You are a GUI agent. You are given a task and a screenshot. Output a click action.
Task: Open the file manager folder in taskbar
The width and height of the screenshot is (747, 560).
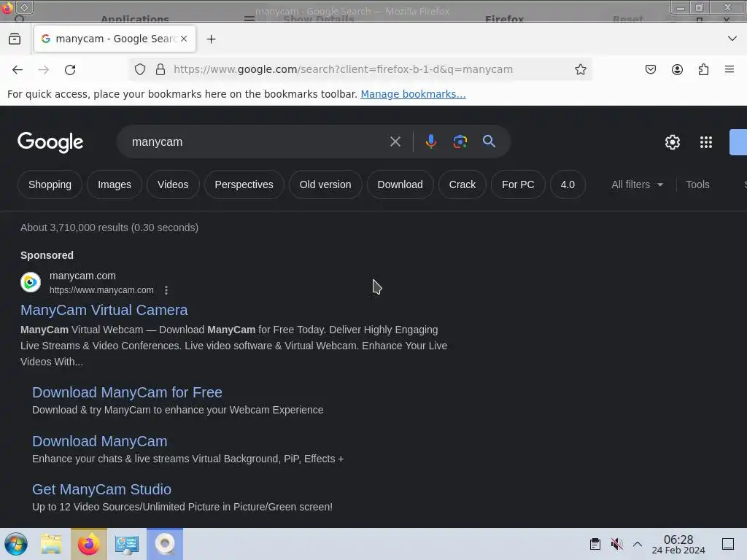click(x=51, y=544)
